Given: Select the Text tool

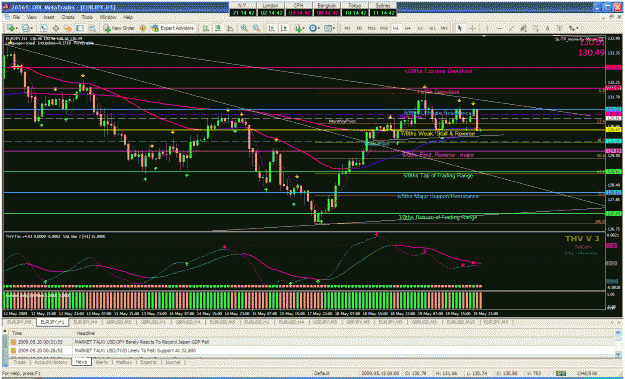Looking at the screenshot, I should (x=548, y=28).
